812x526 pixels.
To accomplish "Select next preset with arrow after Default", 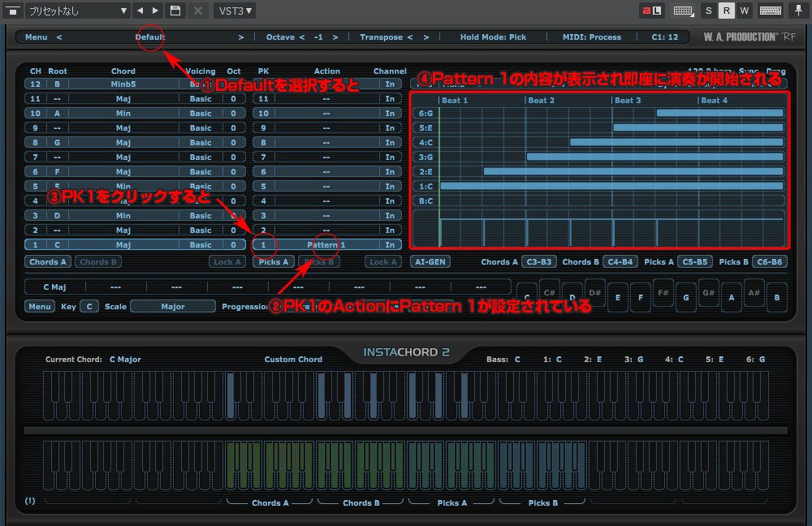I will tap(241, 37).
